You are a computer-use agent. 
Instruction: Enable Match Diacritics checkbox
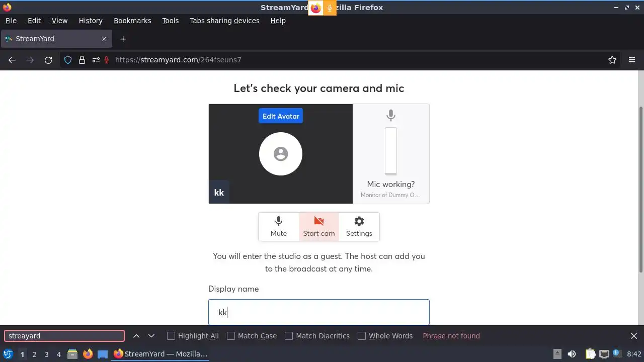(289, 336)
